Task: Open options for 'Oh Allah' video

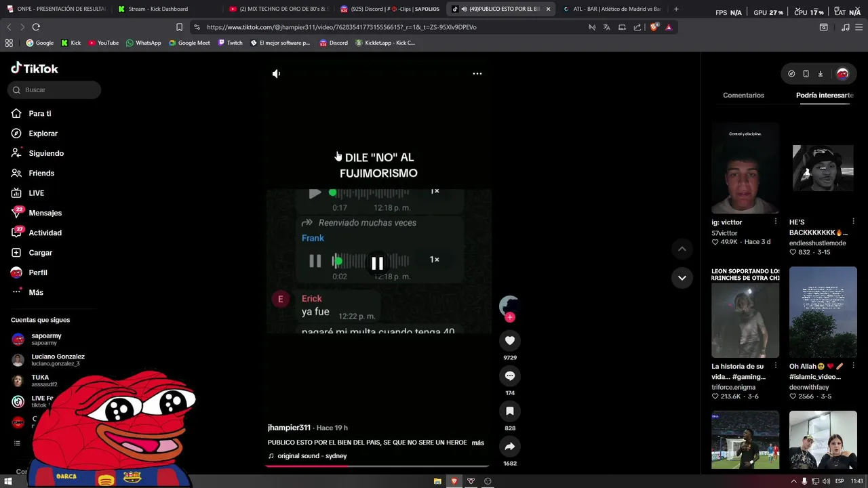Action: click(x=854, y=366)
